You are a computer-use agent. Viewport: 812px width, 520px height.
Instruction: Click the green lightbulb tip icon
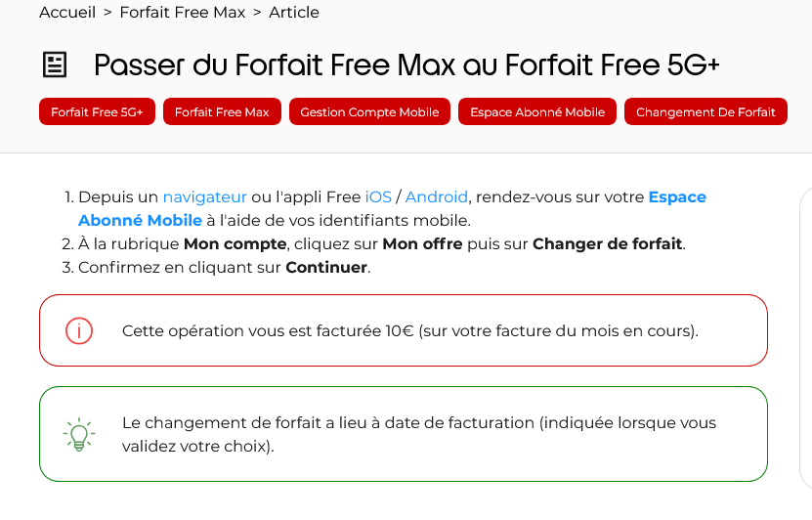pos(78,434)
